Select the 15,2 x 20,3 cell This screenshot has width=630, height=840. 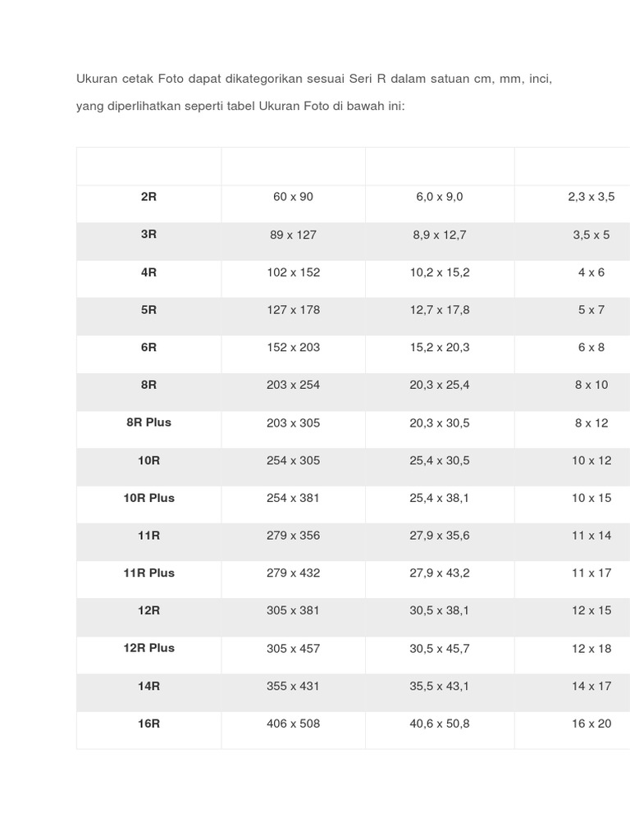(440, 348)
